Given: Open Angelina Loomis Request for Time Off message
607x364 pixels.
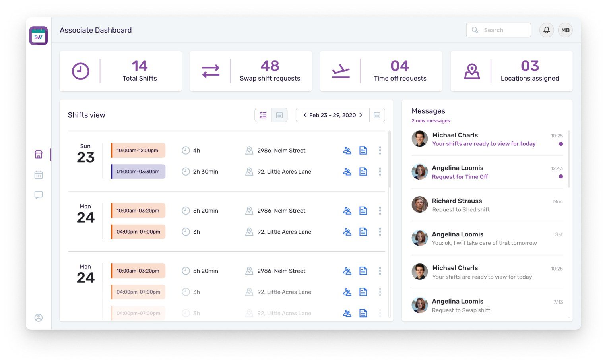Looking at the screenshot, I should coord(487,172).
